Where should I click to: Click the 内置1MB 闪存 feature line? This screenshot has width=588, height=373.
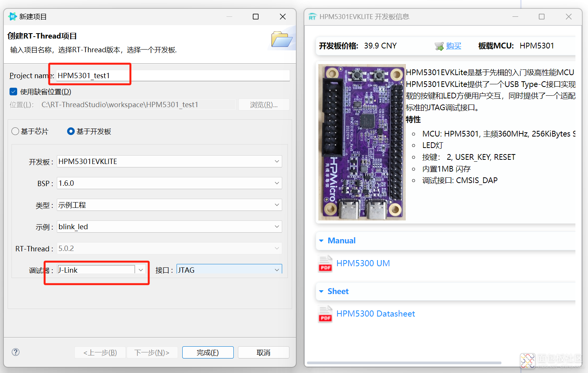tap(447, 169)
